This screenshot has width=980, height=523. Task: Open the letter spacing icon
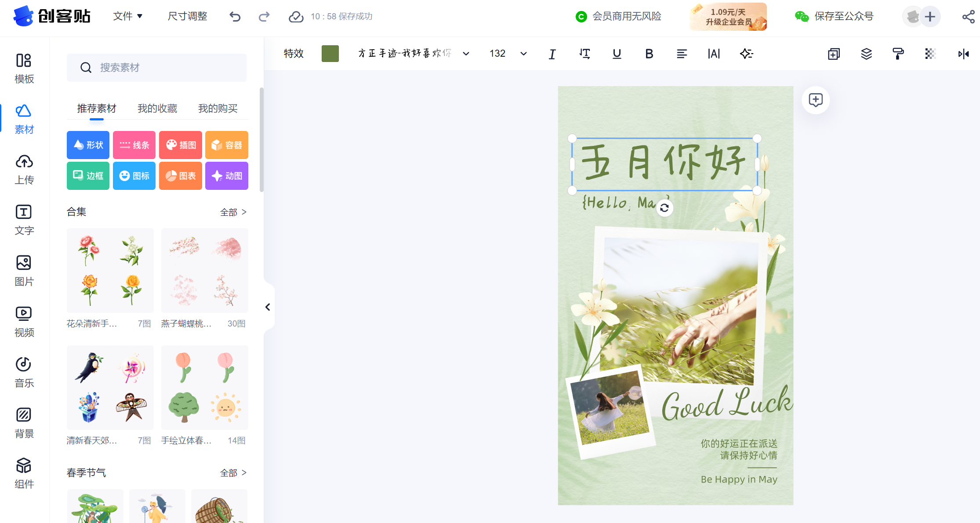pyautogui.click(x=714, y=54)
